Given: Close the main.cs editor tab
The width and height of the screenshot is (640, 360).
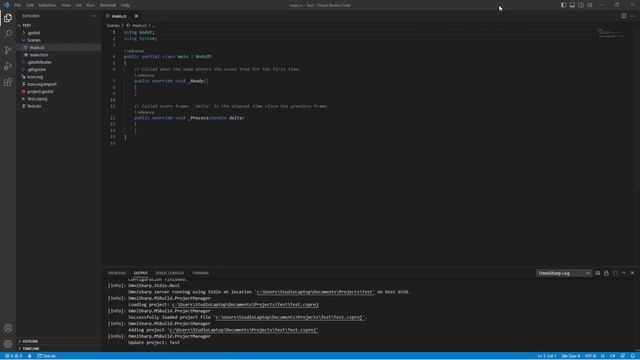Looking at the screenshot, I should (x=136, y=16).
